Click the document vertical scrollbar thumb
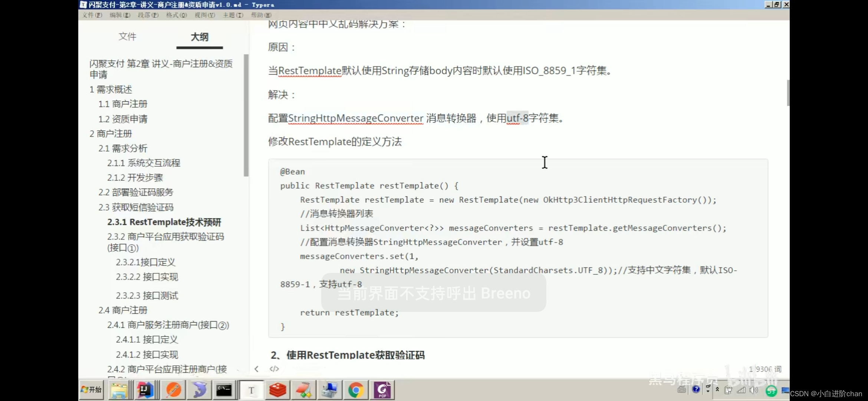868x401 pixels. pyautogui.click(x=788, y=93)
